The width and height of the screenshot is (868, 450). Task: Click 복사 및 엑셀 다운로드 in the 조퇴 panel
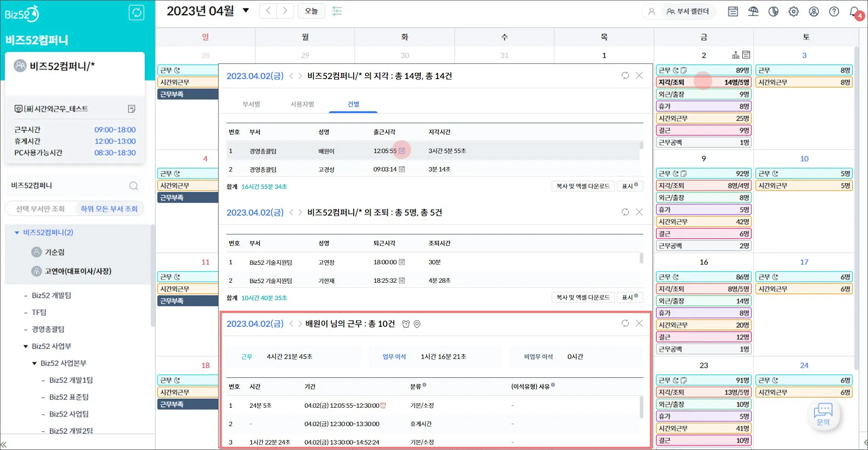(x=583, y=297)
